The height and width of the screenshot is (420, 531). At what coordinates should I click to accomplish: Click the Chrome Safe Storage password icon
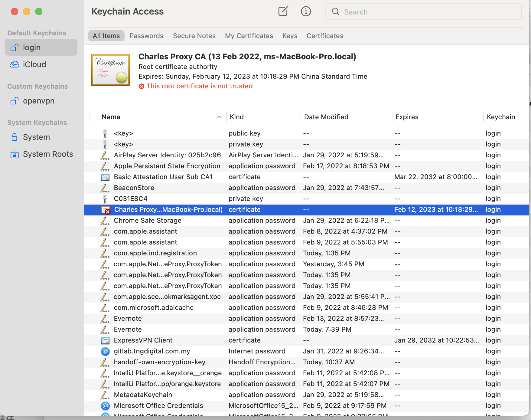105,221
